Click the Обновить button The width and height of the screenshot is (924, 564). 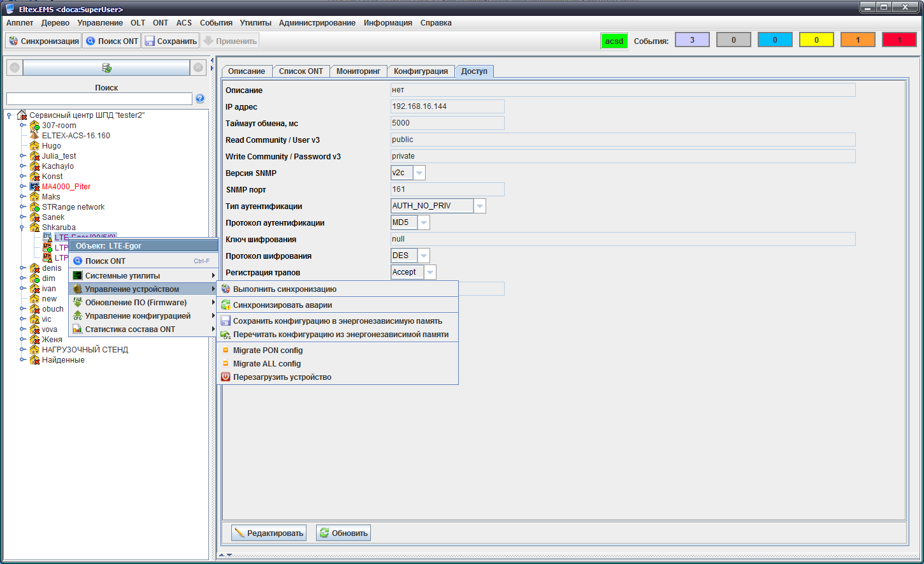[343, 533]
